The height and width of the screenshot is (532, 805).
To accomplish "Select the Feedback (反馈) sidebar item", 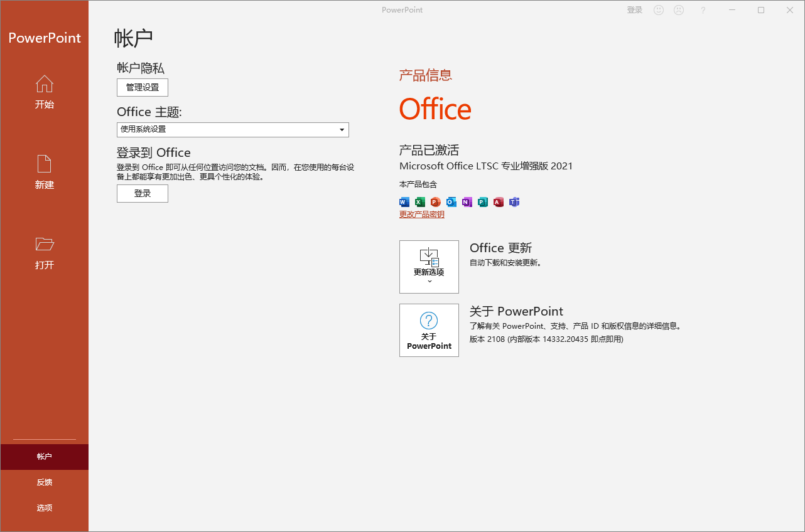I will click(x=44, y=482).
